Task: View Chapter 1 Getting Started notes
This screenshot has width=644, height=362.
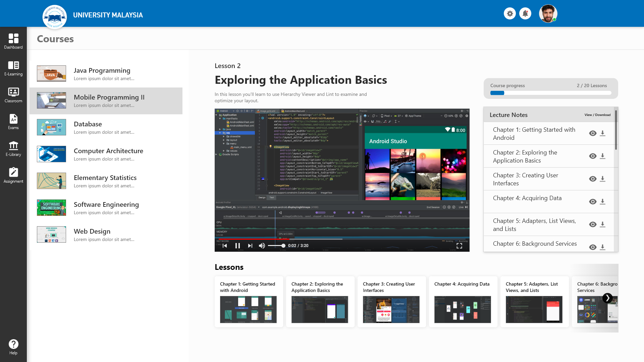Action: click(593, 133)
